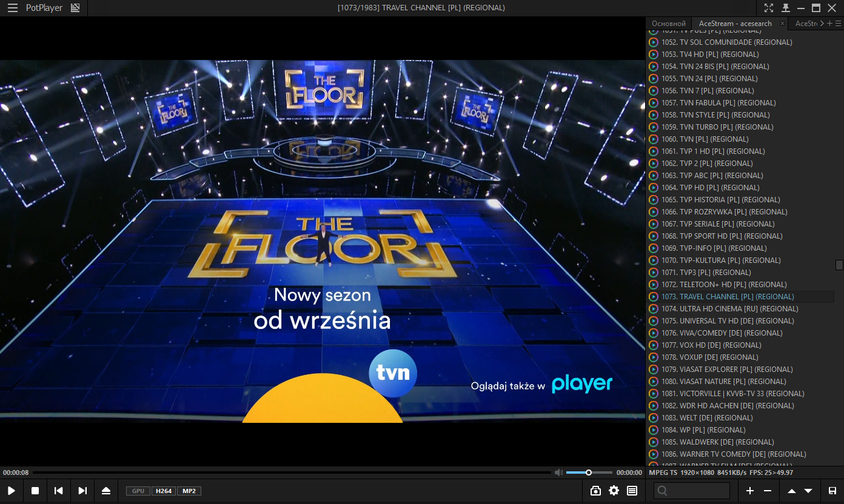Image resolution: width=844 pixels, height=504 pixels.
Task: Click the playlist search field
Action: pyautogui.click(x=692, y=491)
